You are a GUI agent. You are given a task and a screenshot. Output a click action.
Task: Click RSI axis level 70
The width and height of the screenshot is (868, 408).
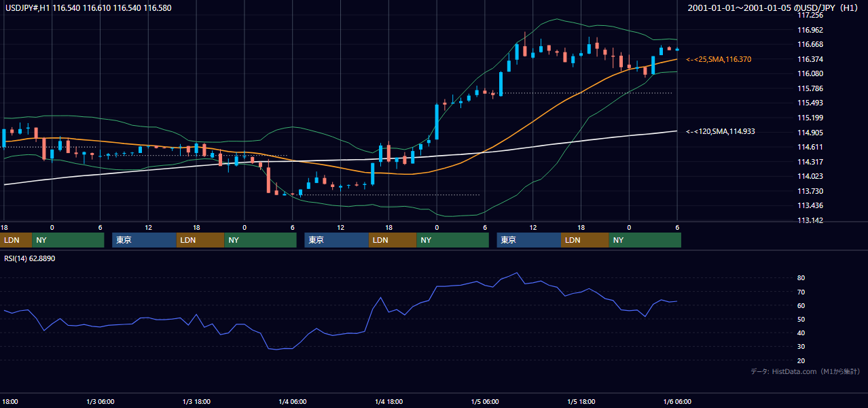pos(801,292)
